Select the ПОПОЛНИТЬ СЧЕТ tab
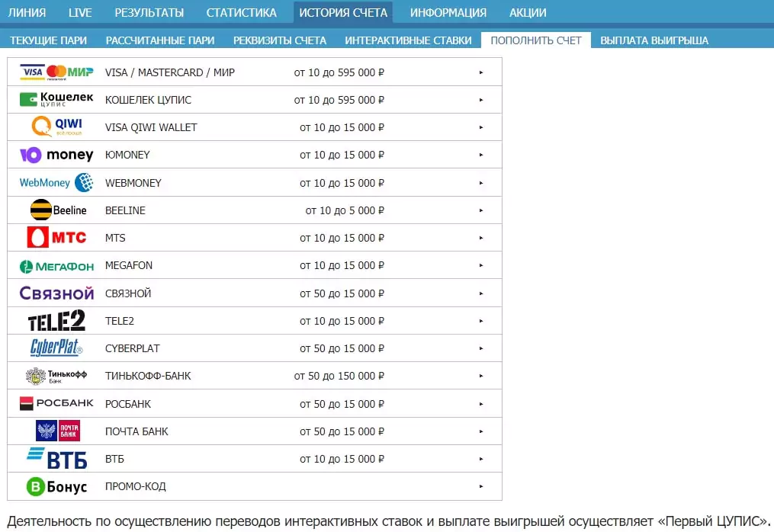The image size is (774, 532). tap(536, 40)
